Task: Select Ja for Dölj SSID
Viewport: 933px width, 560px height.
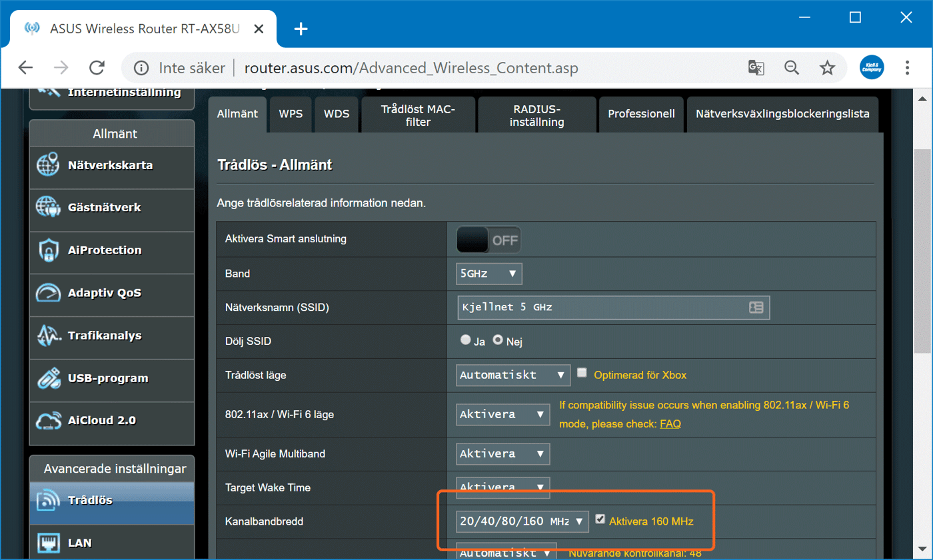Action: tap(466, 340)
